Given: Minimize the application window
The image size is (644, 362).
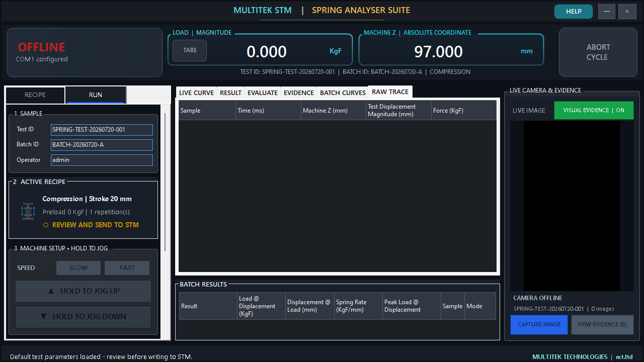Looking at the screenshot, I should (607, 11).
